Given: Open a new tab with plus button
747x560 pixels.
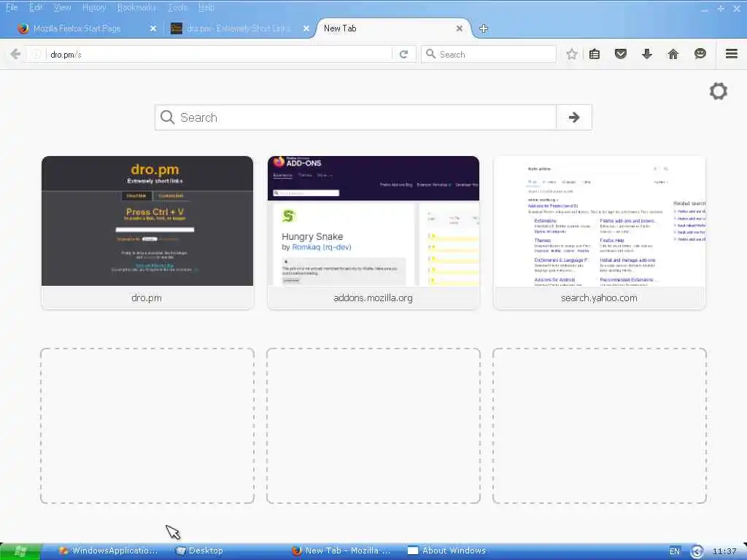Looking at the screenshot, I should 484,28.
